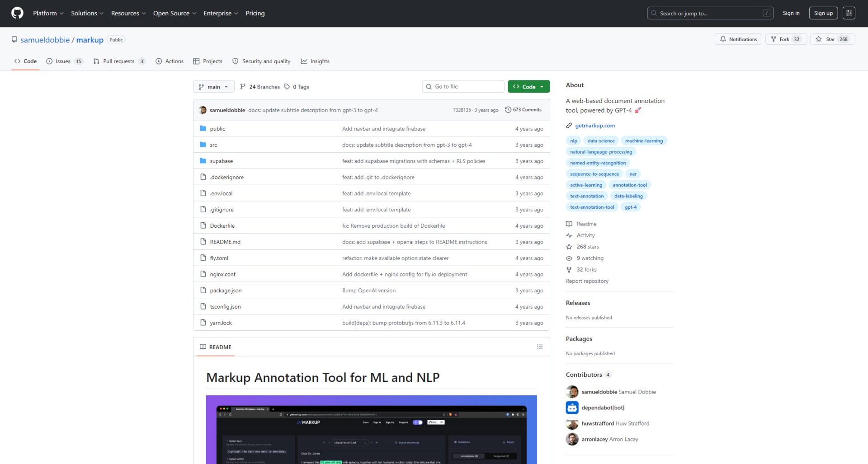Image resolution: width=868 pixels, height=464 pixels.
Task: Click the Report repository link
Action: (587, 281)
